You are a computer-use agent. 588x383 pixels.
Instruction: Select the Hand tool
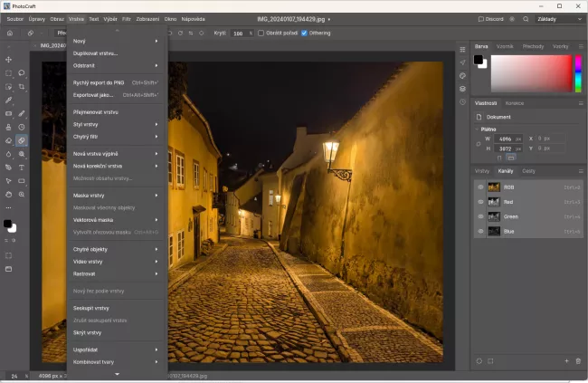coord(8,195)
